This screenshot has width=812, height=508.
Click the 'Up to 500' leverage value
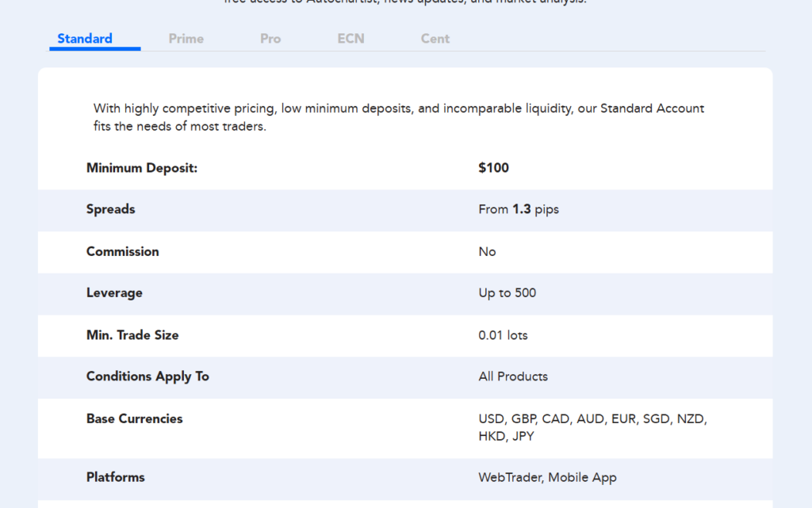coord(507,293)
